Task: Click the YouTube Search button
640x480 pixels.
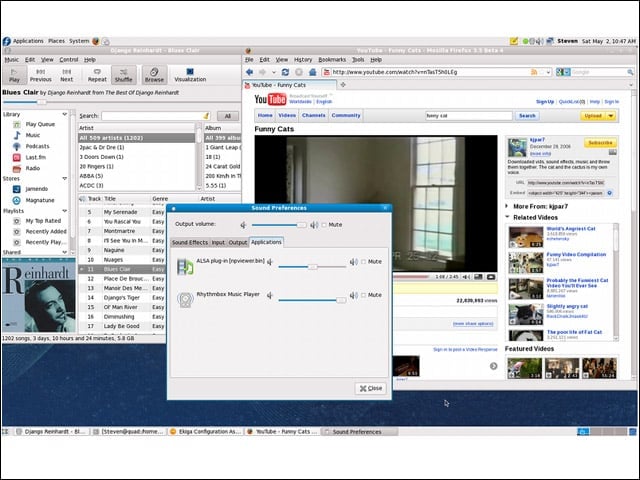Action: 527,116
